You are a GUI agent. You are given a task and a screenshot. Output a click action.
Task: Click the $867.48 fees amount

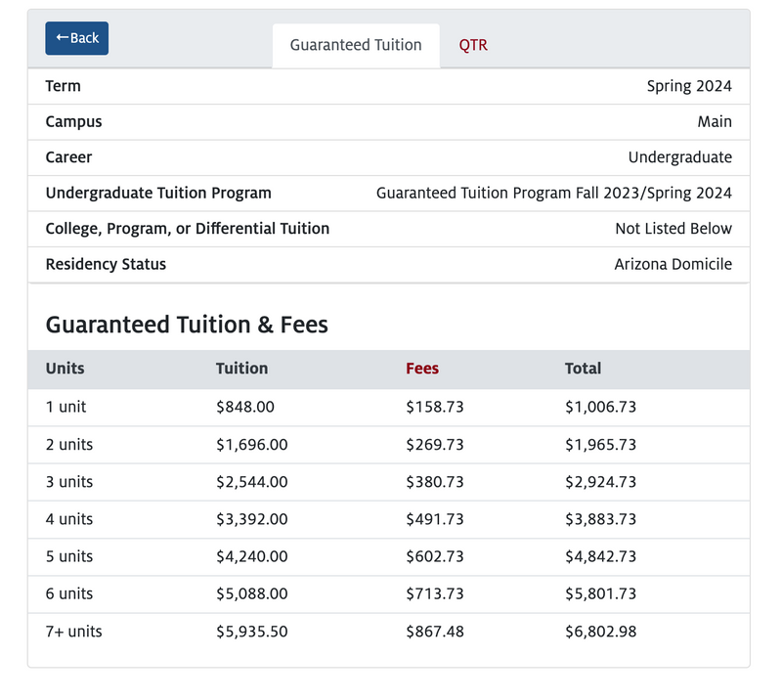[x=435, y=632]
